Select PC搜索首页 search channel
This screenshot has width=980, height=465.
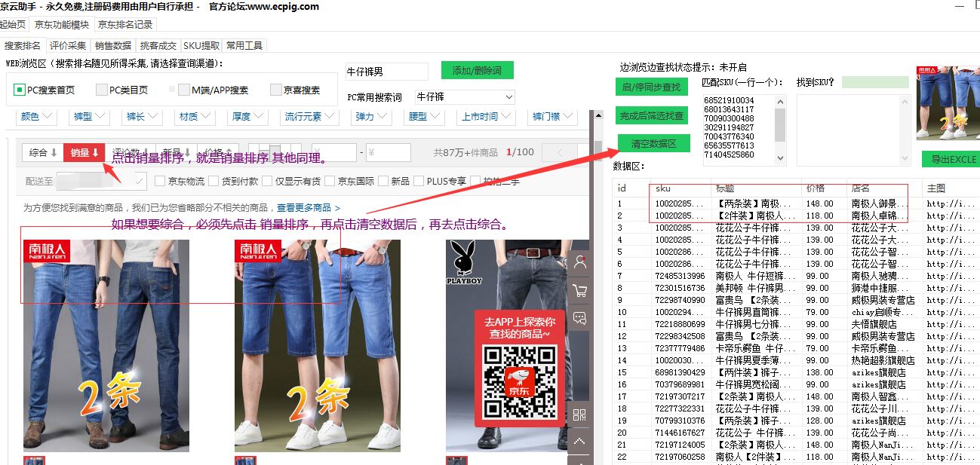click(x=44, y=90)
